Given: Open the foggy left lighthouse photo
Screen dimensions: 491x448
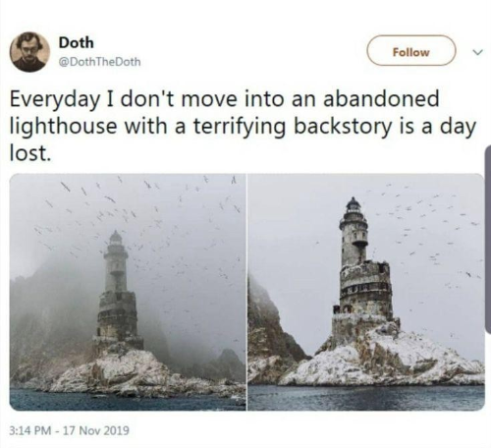Looking at the screenshot, I should (128, 292).
